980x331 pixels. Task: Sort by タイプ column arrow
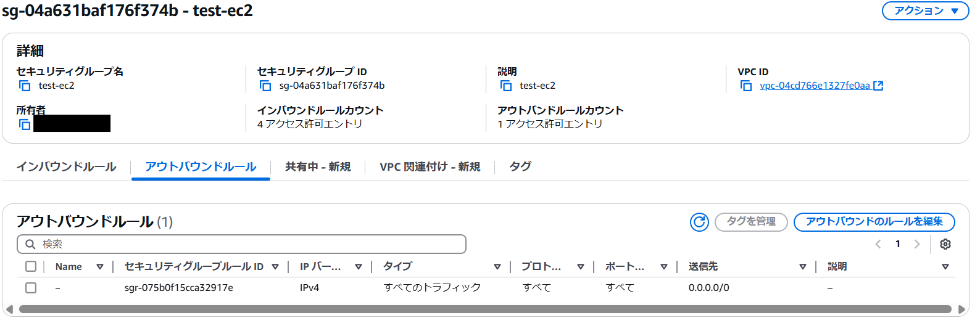pos(497,267)
